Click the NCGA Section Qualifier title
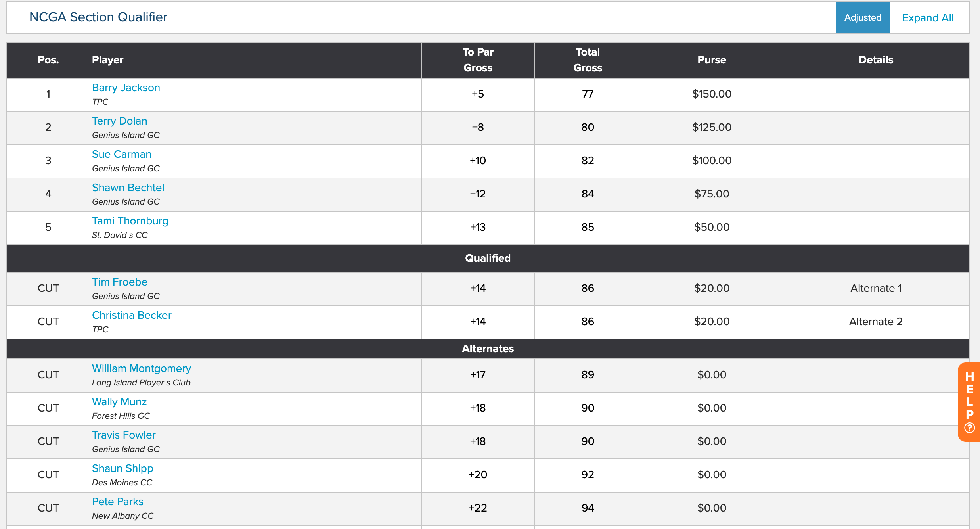 pyautogui.click(x=98, y=17)
